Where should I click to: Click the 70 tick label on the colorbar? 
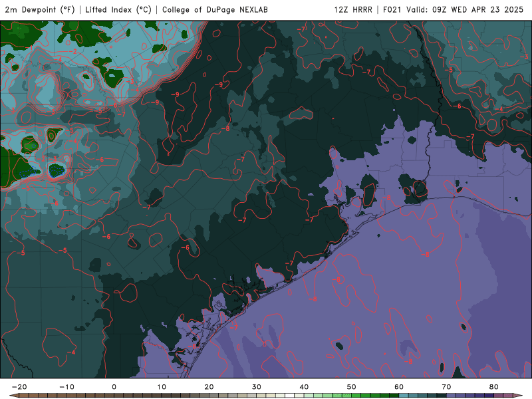pos(446,387)
